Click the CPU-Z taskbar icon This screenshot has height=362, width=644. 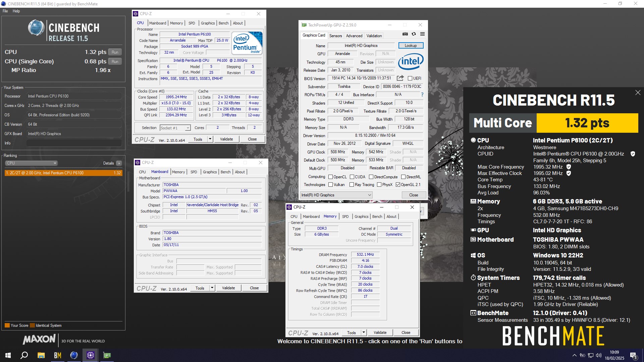coord(91,355)
